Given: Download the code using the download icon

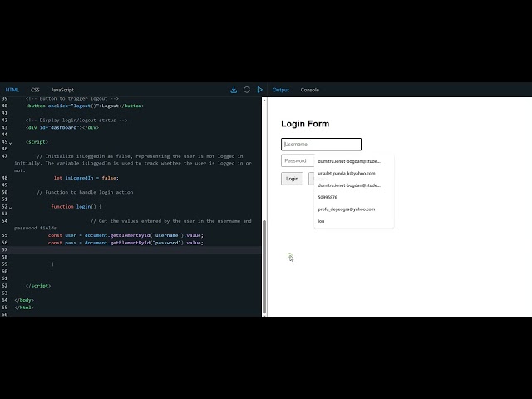Looking at the screenshot, I should [x=234, y=90].
